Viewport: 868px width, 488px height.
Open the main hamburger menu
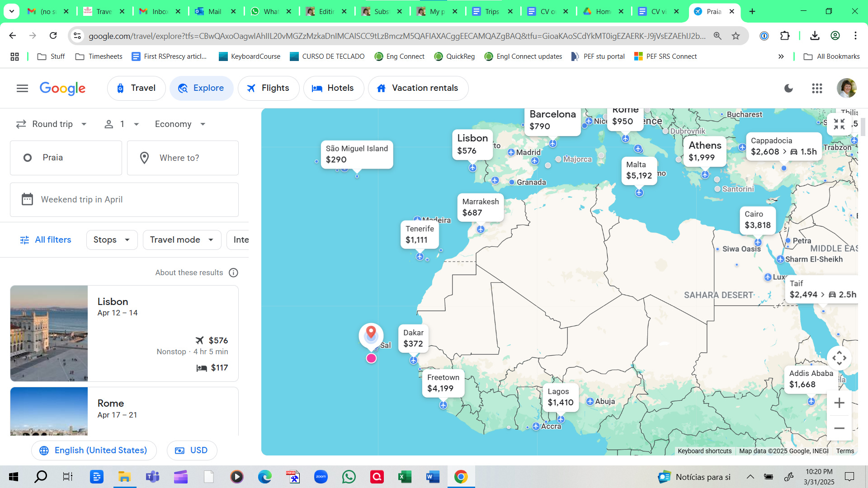pos(22,88)
